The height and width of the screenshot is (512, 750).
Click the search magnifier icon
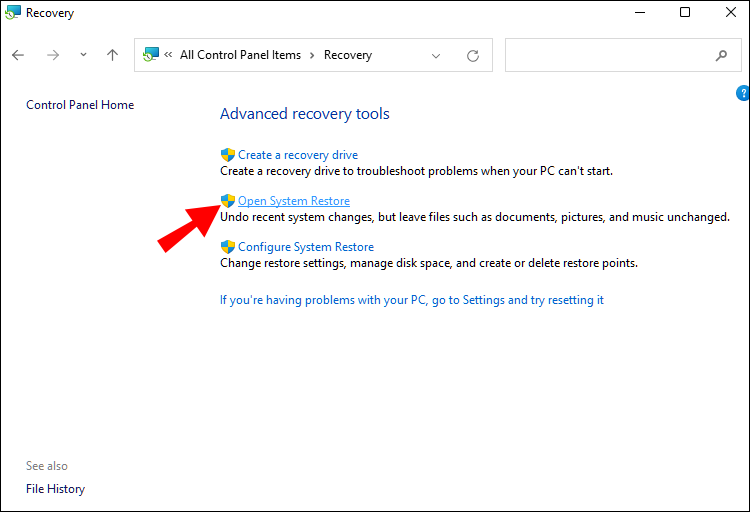tap(722, 56)
